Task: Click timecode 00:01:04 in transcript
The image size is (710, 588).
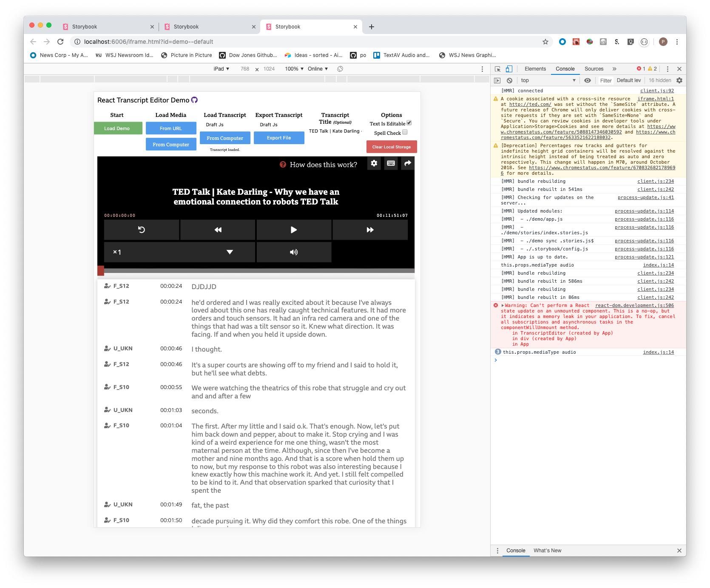Action: click(x=171, y=425)
